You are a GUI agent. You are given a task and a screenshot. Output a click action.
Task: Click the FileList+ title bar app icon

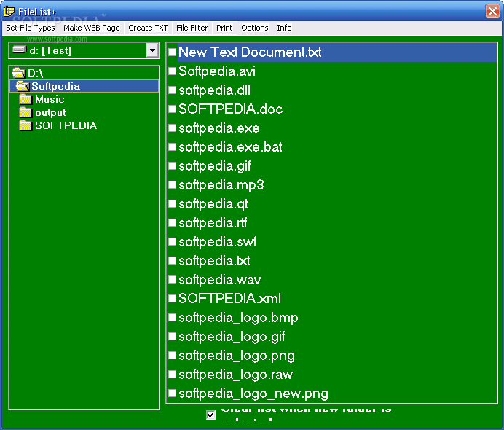(9, 11)
